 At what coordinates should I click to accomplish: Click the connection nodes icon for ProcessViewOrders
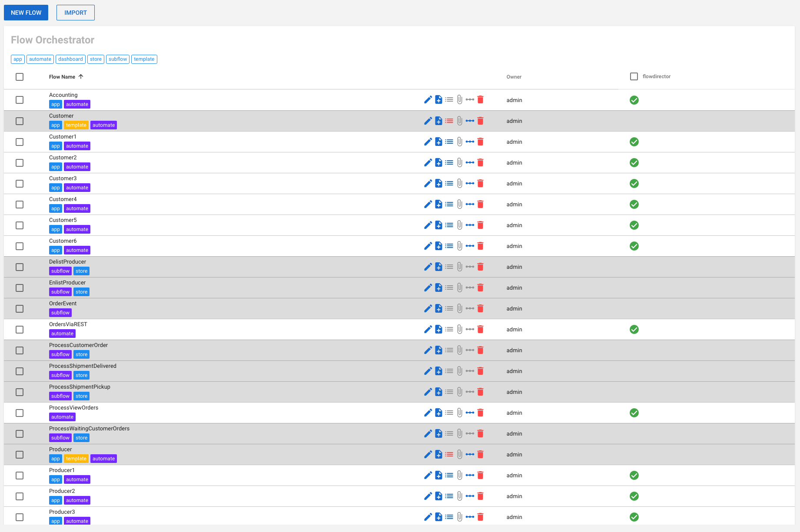tap(470, 413)
